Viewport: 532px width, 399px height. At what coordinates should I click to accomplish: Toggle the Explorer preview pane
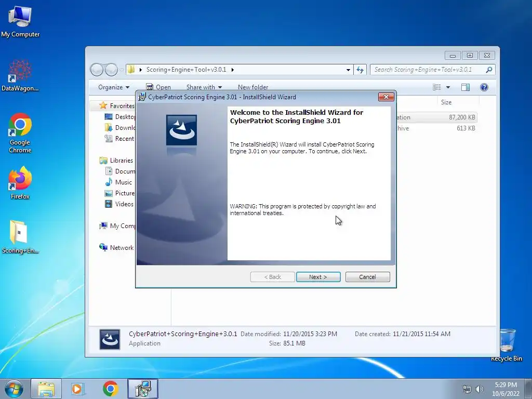coord(465,87)
